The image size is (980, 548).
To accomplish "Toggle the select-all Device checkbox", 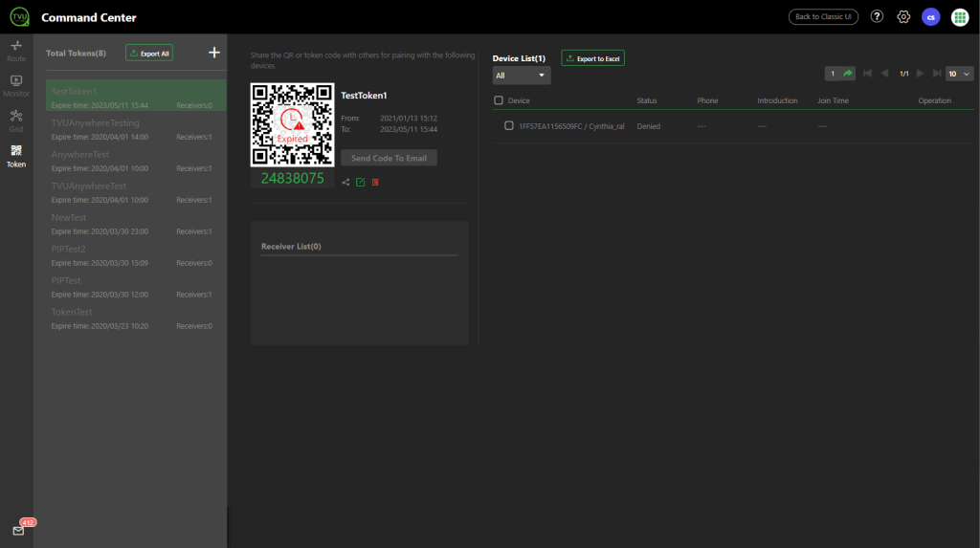I will tap(498, 100).
